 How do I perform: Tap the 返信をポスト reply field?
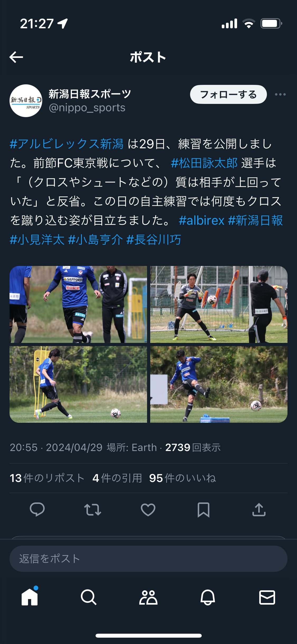click(148, 559)
